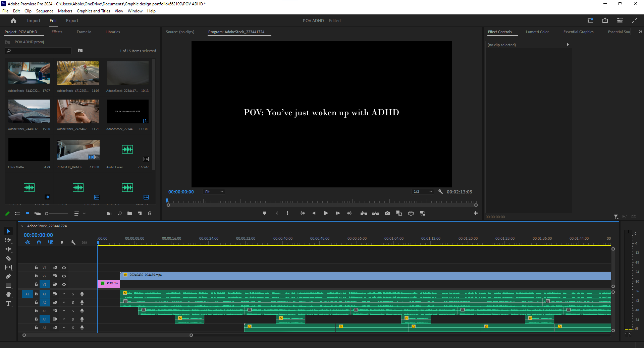Toggle lock on track V3

[36, 268]
